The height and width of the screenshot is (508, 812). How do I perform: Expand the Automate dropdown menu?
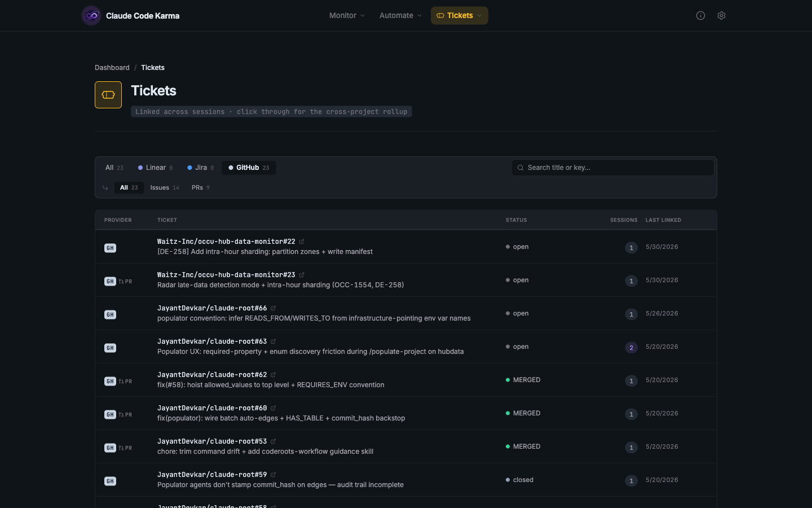[x=400, y=16]
